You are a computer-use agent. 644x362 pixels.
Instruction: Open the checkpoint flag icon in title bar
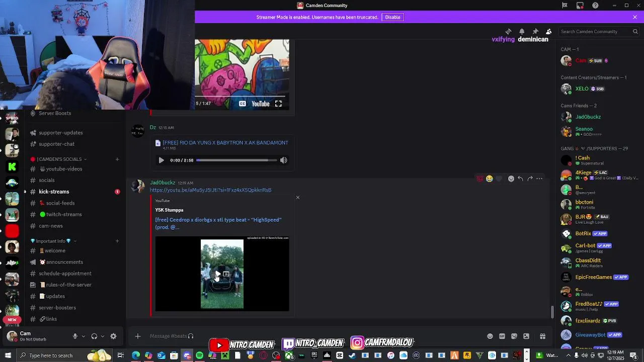[x=565, y=6]
